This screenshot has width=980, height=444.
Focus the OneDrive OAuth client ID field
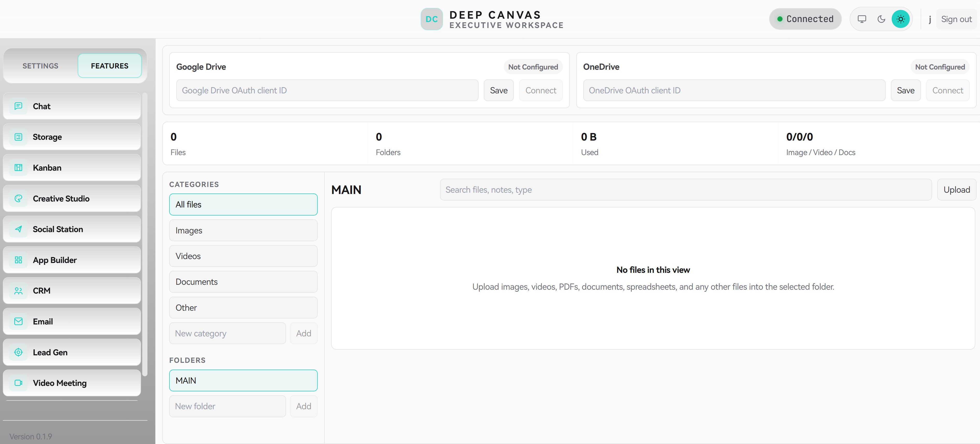click(x=734, y=90)
